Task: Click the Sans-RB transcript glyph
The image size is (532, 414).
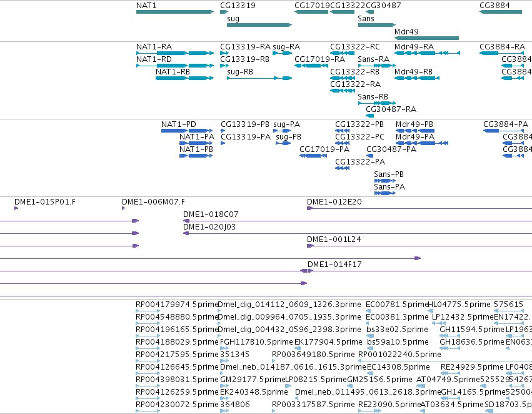Action: [x=377, y=103]
